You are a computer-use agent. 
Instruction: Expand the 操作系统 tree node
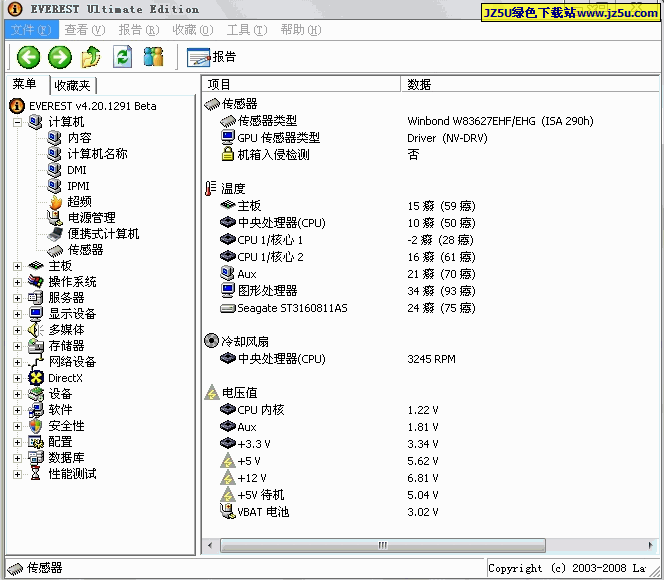click(17, 282)
